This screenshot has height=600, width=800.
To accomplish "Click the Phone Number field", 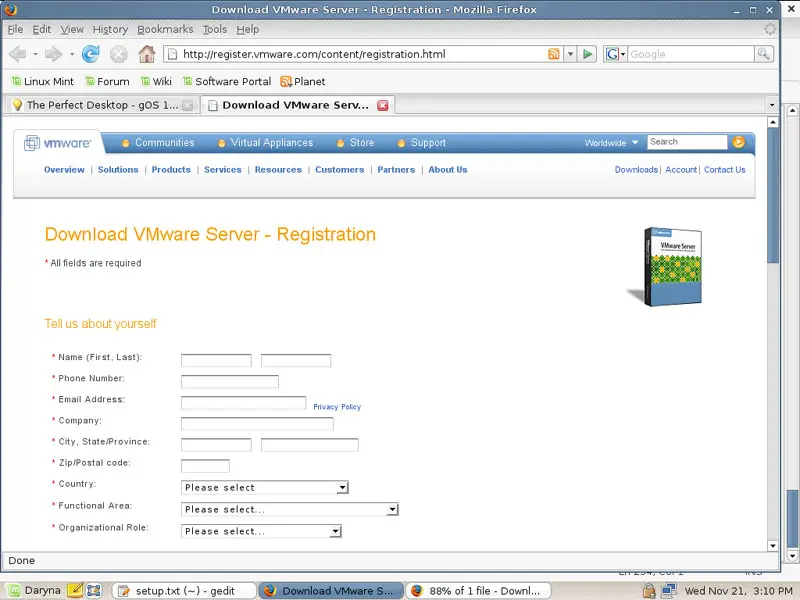I will coord(230,381).
